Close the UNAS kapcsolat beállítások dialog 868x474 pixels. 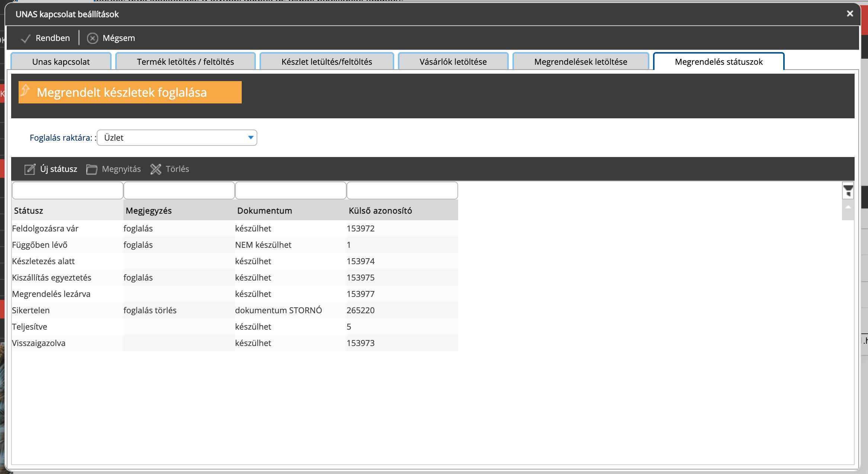pos(850,14)
